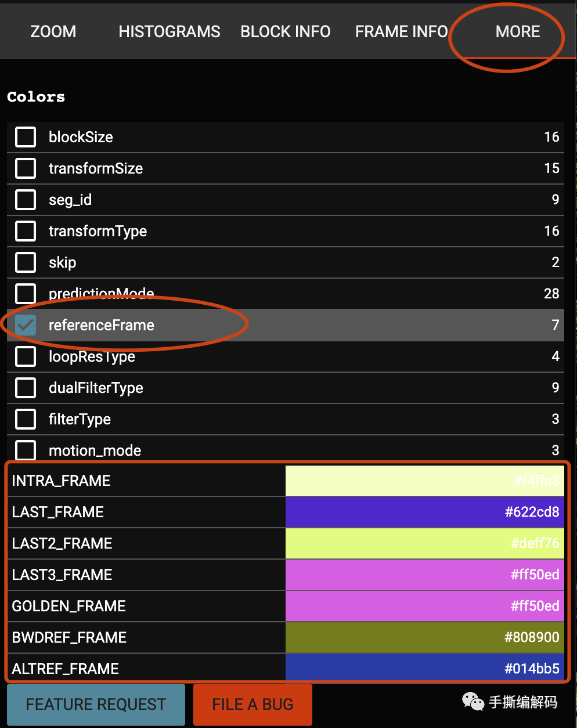The height and width of the screenshot is (728, 577).
Task: Uncheck the referenceFrame checkbox
Action: (x=26, y=326)
